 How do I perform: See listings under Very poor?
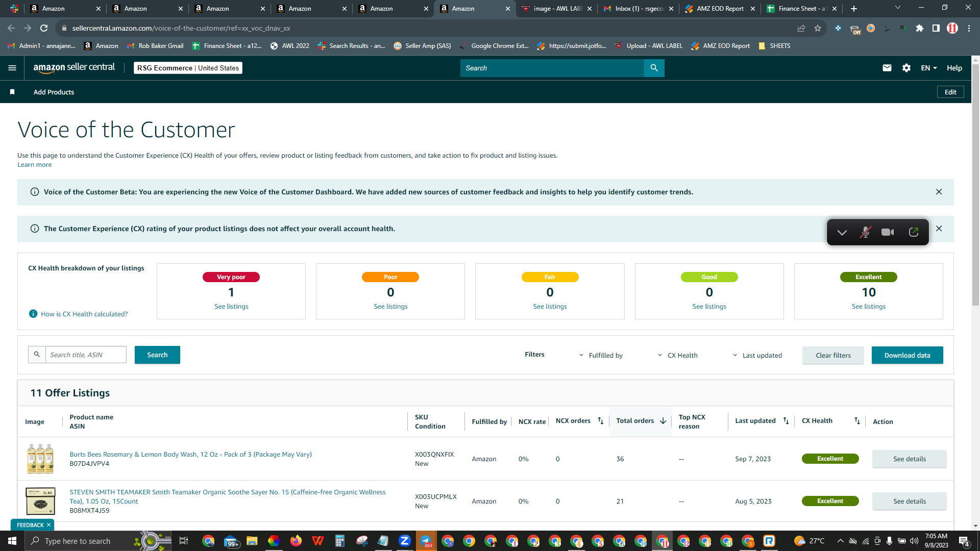pos(231,307)
